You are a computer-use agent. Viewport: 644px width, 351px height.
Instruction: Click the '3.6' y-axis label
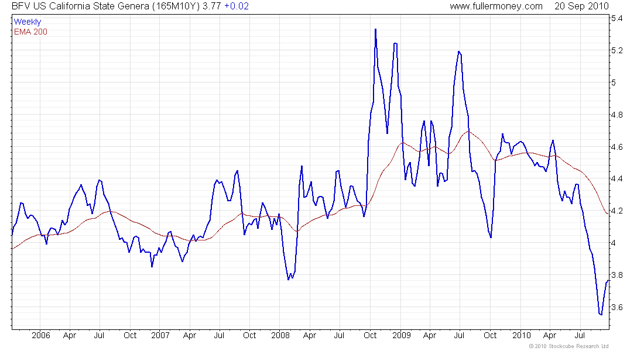click(617, 307)
